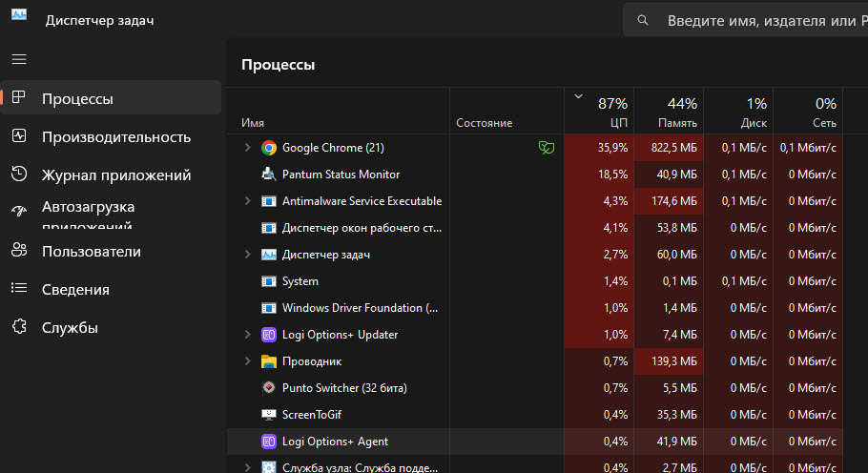Sort by the Состояние column header
The height and width of the screenshot is (473, 868).
(506, 111)
